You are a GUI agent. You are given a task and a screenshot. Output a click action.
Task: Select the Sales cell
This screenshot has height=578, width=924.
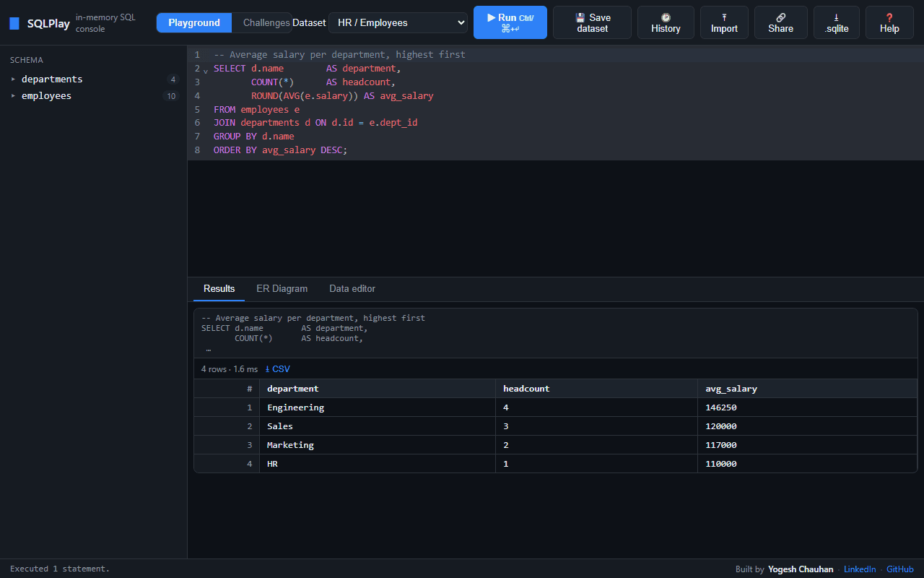click(x=378, y=426)
